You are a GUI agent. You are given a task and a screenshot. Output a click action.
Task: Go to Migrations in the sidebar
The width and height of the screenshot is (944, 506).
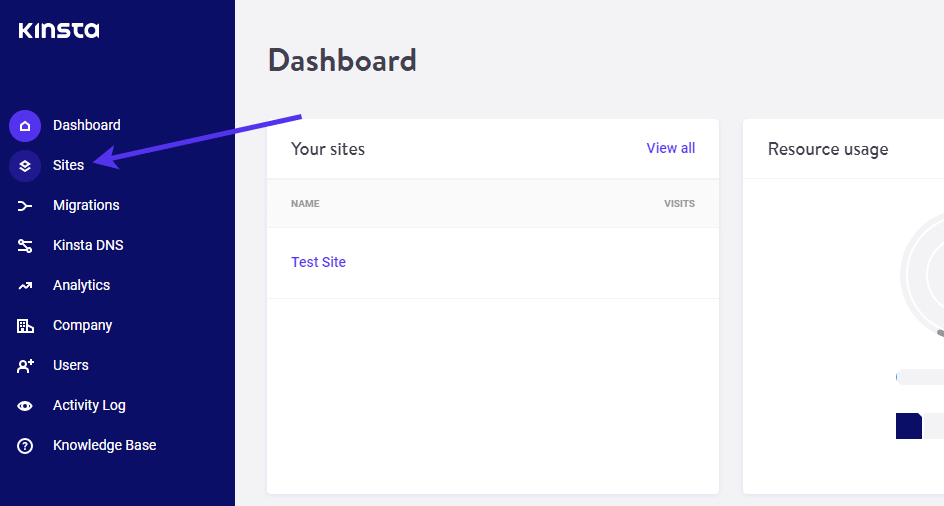click(x=86, y=205)
